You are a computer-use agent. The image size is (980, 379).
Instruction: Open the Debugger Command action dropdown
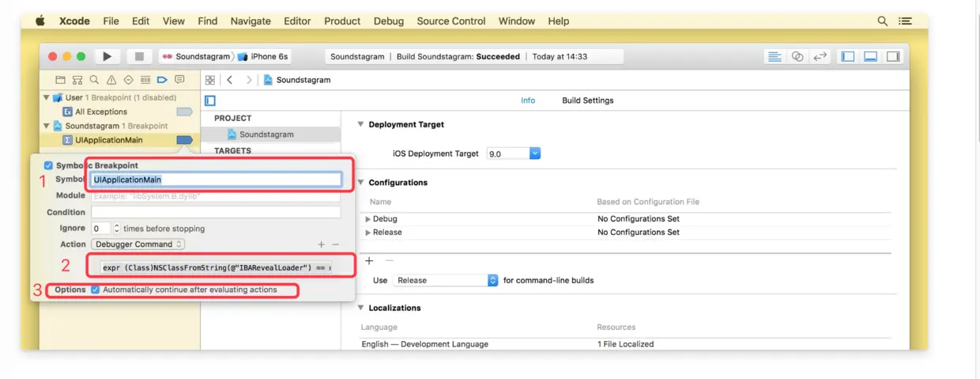click(138, 244)
